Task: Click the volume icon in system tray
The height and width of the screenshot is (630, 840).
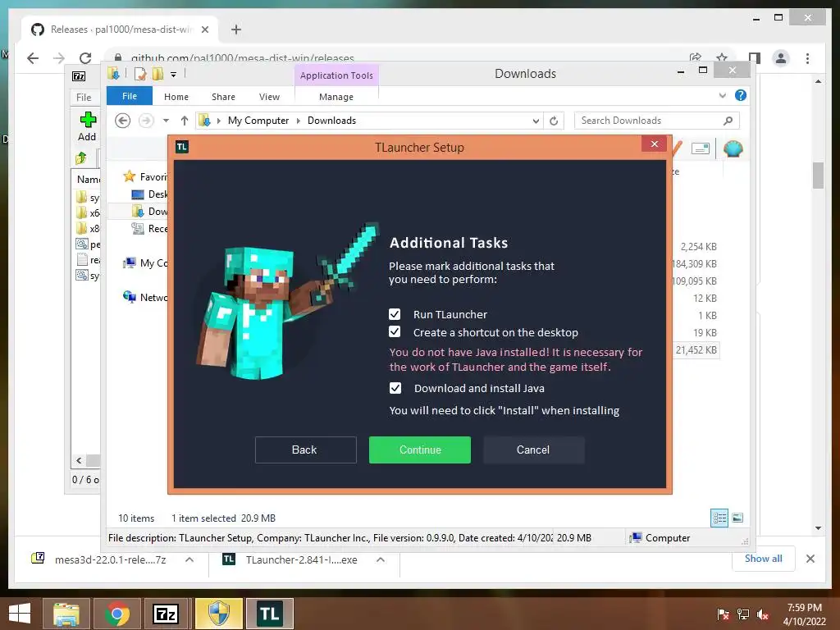Action: pyautogui.click(x=763, y=614)
